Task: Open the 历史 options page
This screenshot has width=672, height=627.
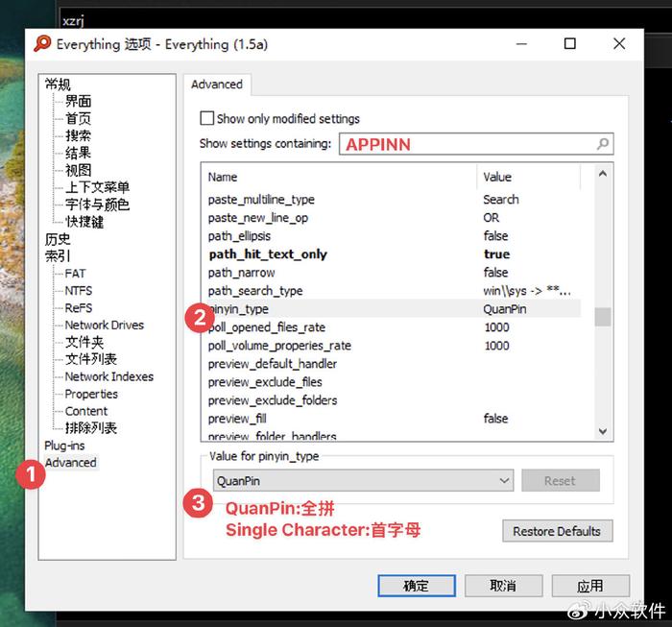Action: click(x=58, y=239)
